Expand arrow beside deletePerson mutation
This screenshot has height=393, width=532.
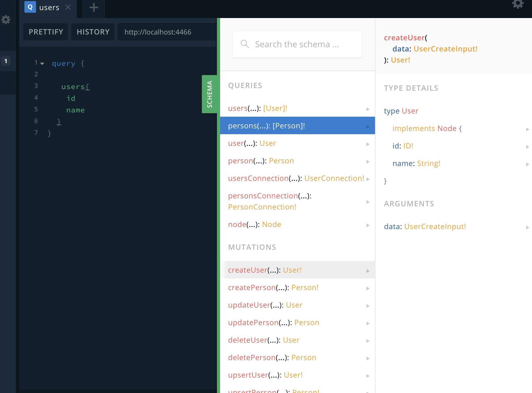[x=368, y=358]
